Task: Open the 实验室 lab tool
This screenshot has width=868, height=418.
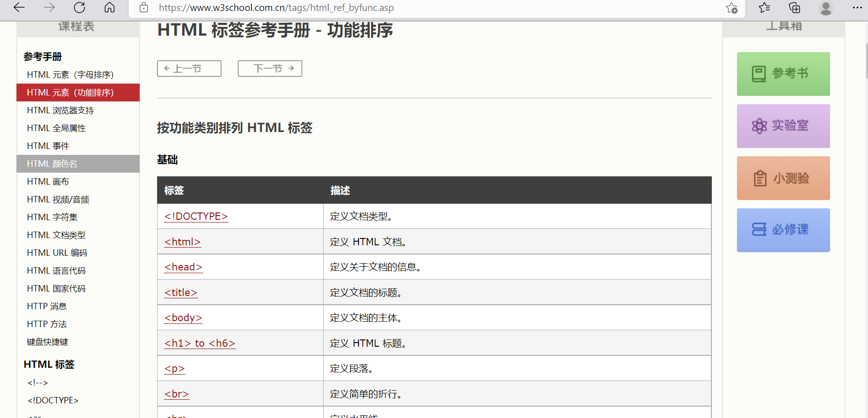Action: (x=783, y=126)
